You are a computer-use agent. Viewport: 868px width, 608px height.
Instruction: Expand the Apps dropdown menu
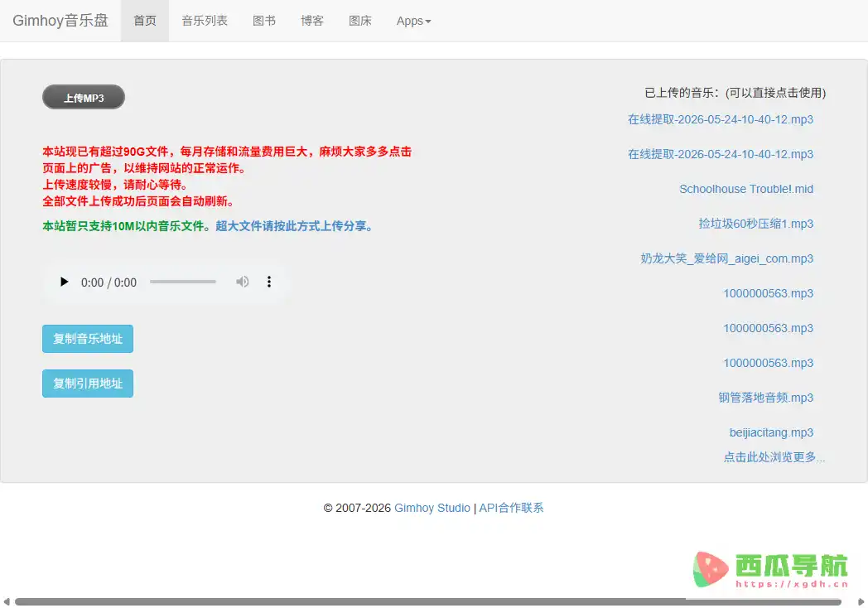point(413,21)
